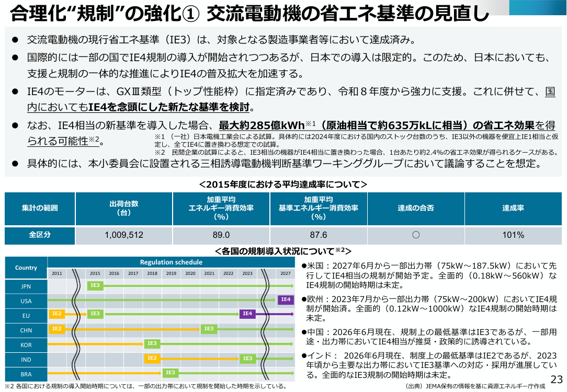Viewport: 567px width, 392px height.
Task: Click the source note (出典)JEMA保有の情報
Action: point(475,386)
